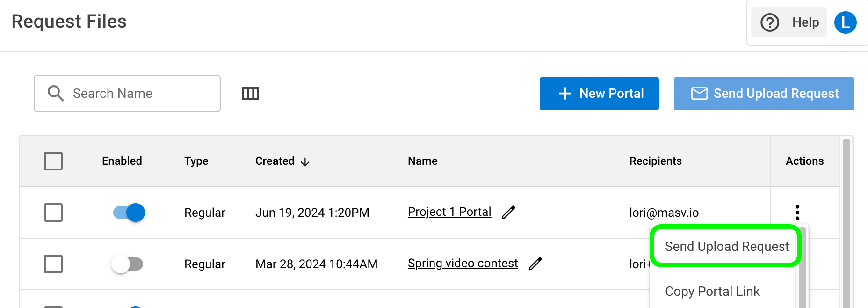This screenshot has width=868, height=308.
Task: Click the Created sort arrow
Action: point(305,162)
